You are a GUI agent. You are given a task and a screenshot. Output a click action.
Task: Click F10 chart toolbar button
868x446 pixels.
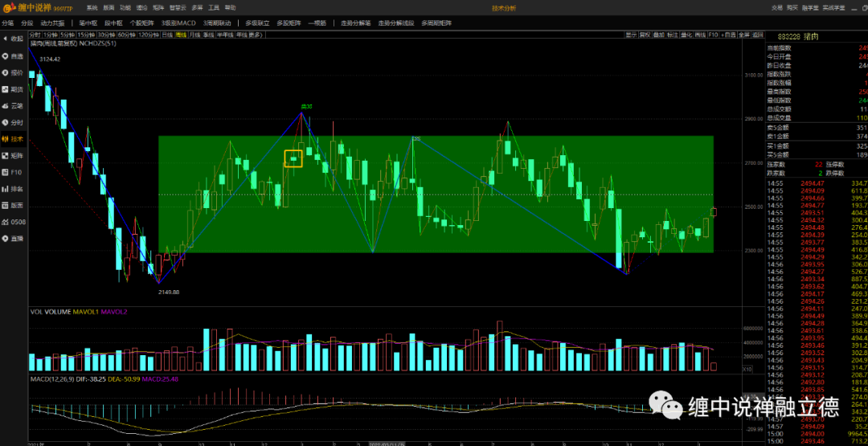714,35
